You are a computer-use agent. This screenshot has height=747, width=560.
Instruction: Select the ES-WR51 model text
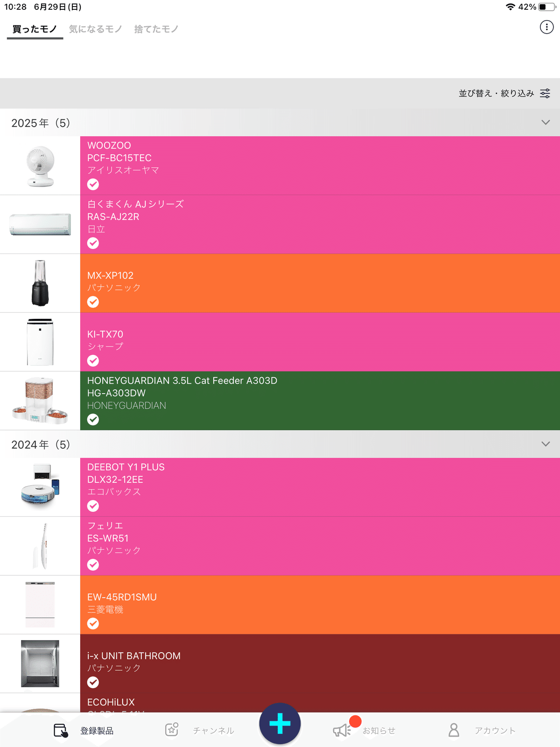point(108,538)
